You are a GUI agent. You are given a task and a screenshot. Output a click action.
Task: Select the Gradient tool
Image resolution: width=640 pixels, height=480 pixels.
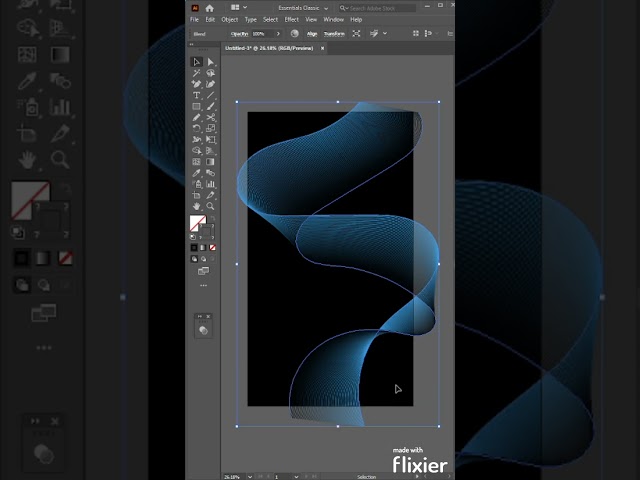tap(210, 162)
